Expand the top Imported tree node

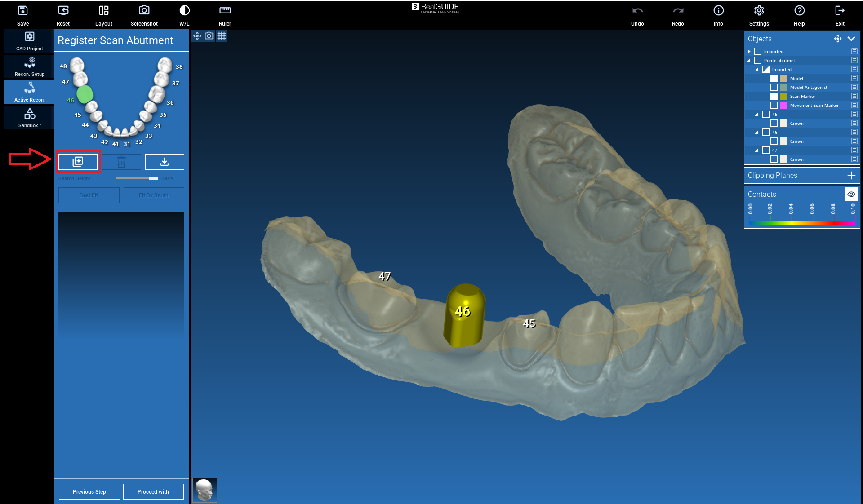pyautogui.click(x=749, y=51)
